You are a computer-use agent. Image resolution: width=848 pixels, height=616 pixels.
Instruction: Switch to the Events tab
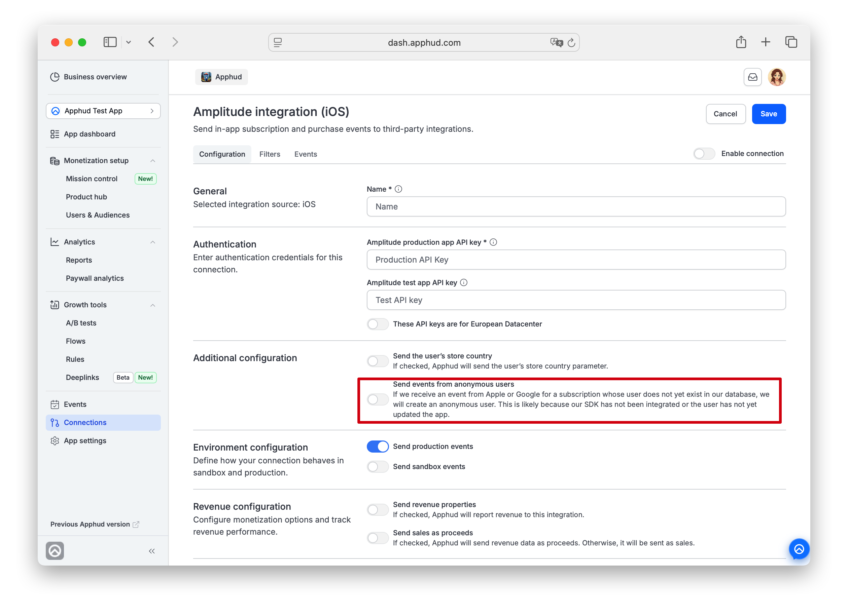click(306, 154)
